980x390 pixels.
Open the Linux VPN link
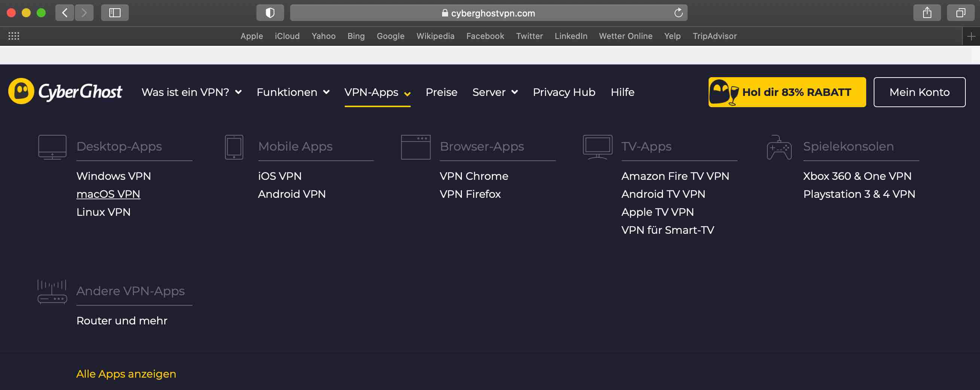tap(103, 212)
